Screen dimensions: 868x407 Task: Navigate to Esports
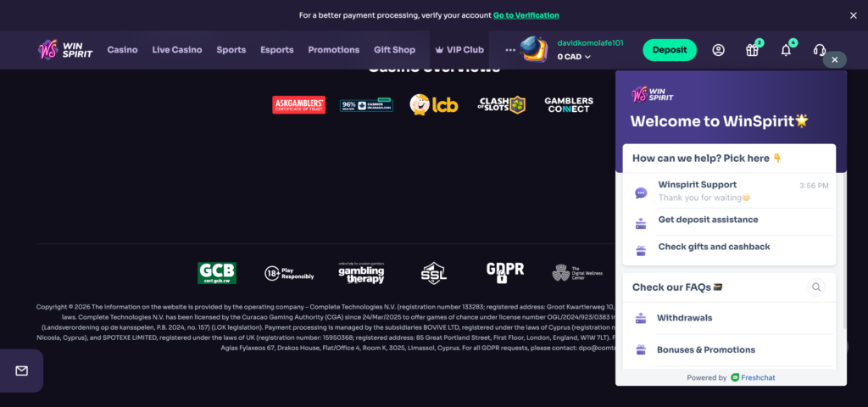point(277,50)
